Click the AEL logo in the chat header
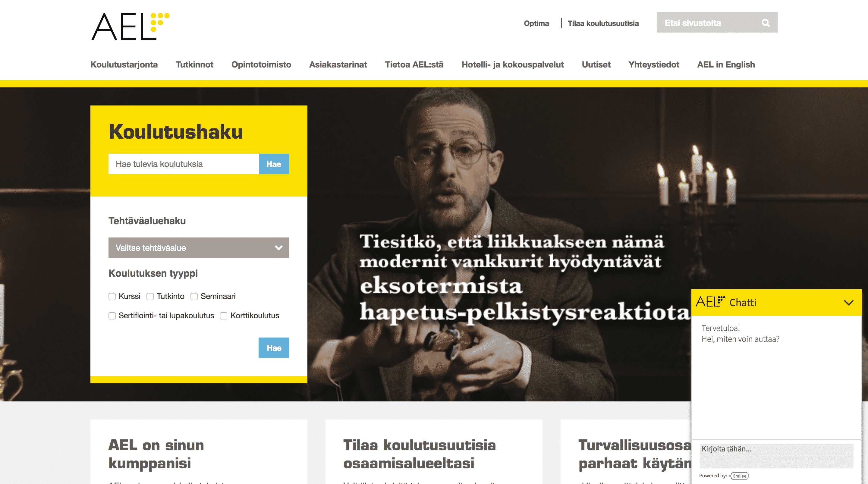The height and width of the screenshot is (484, 868). click(x=710, y=302)
